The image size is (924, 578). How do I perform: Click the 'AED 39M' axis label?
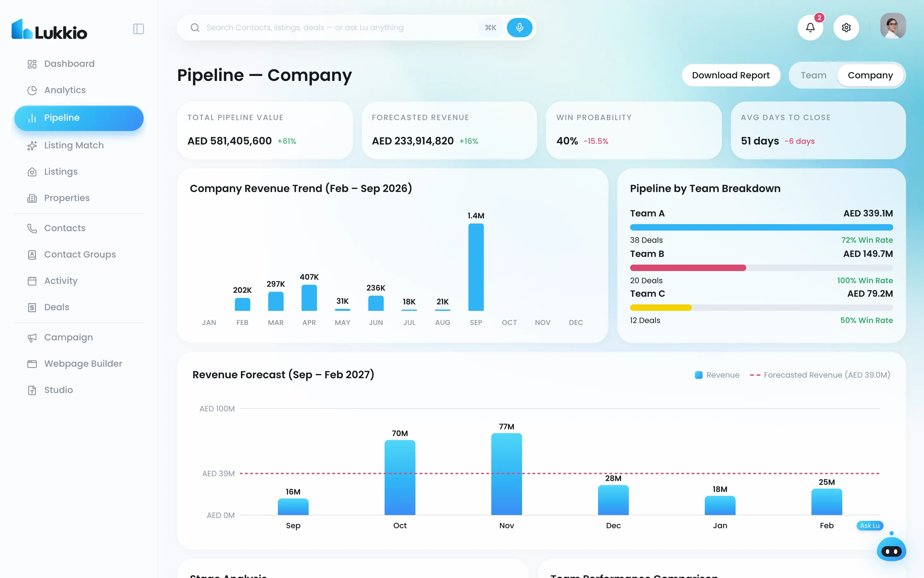(218, 474)
